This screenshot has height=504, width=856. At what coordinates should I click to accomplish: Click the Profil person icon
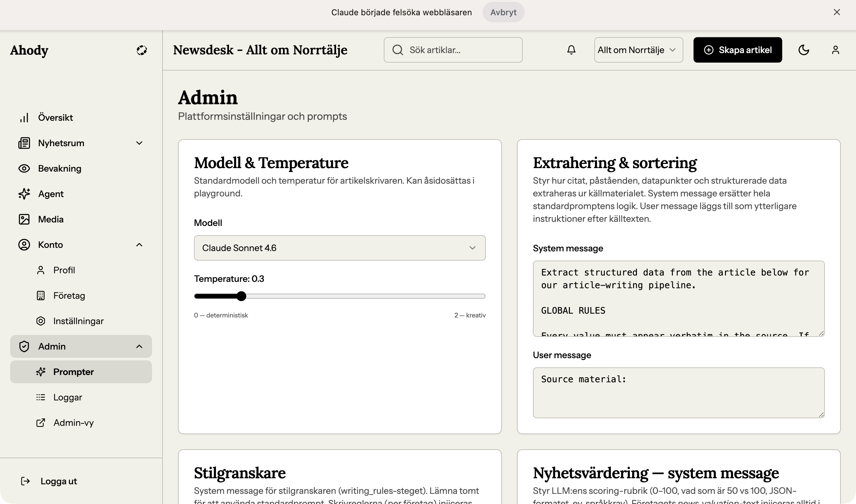[41, 270]
